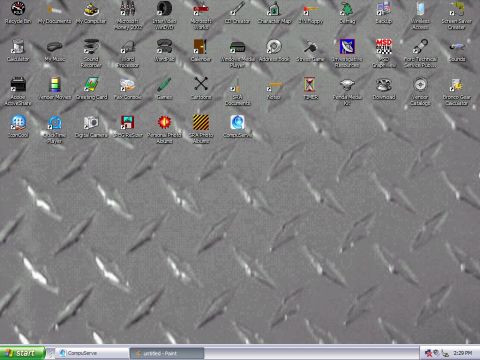This screenshot has width=480, height=360.
Task: Switch to untitled - Paint taskbar button
Action: tap(166, 353)
